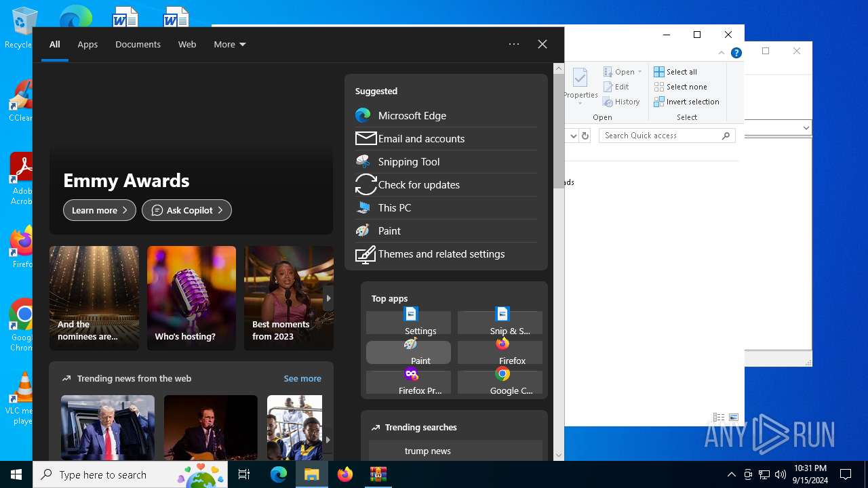Open 'And the nominees are...' card
868x488 pixels.
tap(94, 298)
